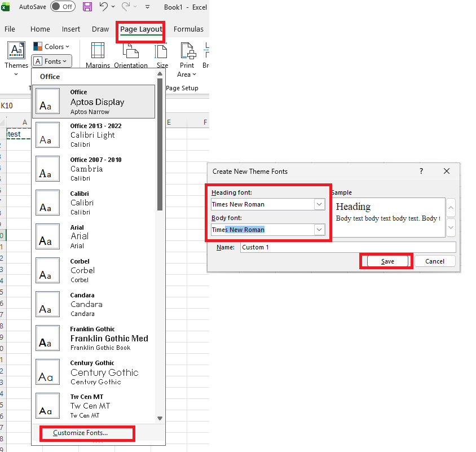Open the Draw ribbon tab
The image size is (476, 452).
coord(100,29)
